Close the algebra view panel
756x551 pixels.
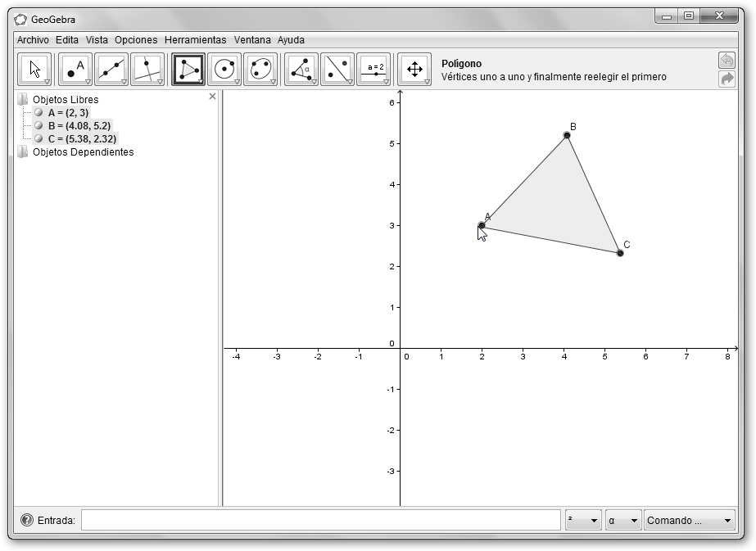(213, 97)
